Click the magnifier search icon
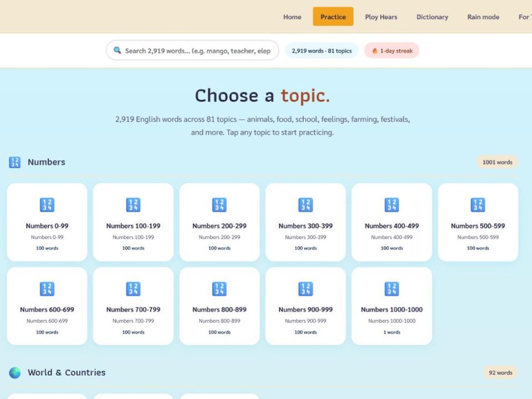The width and height of the screenshot is (532, 399). [x=117, y=50]
